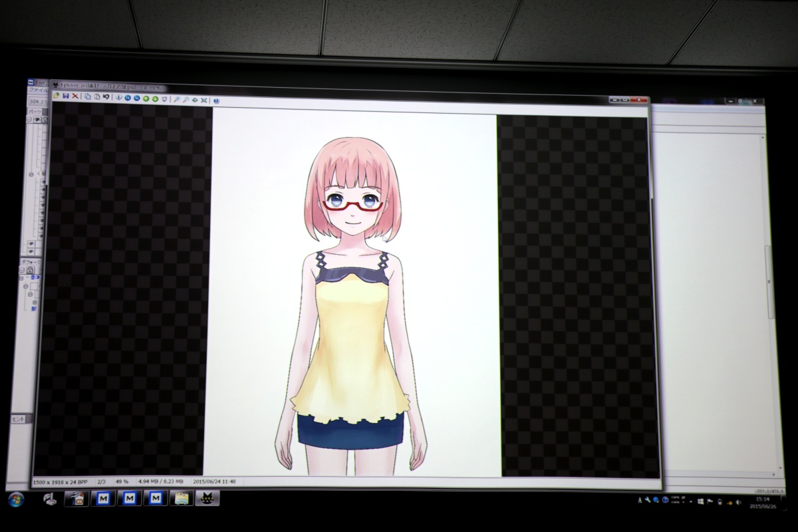The height and width of the screenshot is (532, 798).
Task: Open the ファイル menu in the Live2D window
Action: pyautogui.click(x=39, y=90)
